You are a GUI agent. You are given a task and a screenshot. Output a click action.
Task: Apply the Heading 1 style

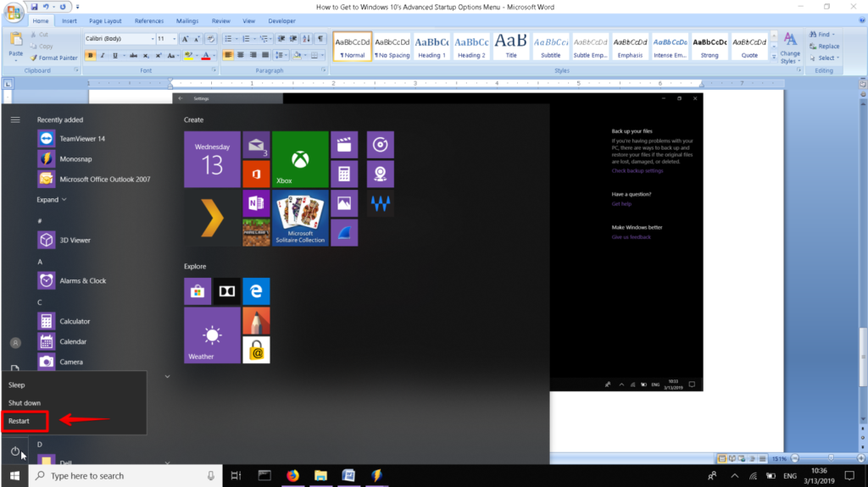(x=431, y=47)
